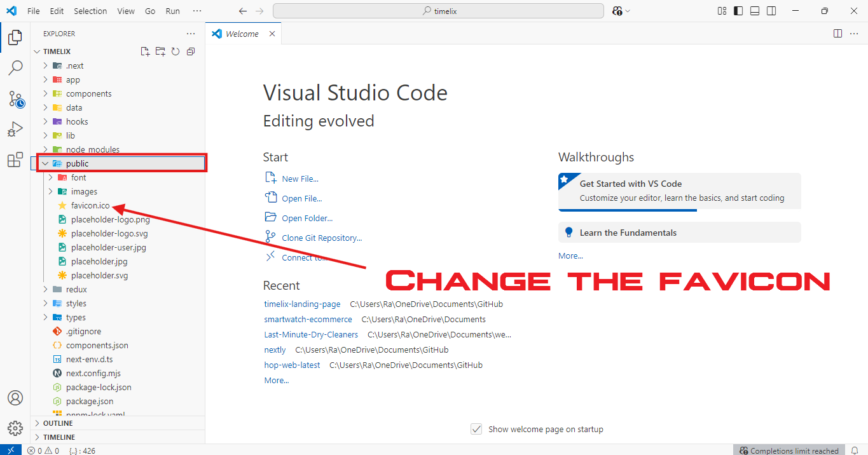Open the Copilot chat icon
The width and height of the screenshot is (868, 455).
click(x=621, y=11)
